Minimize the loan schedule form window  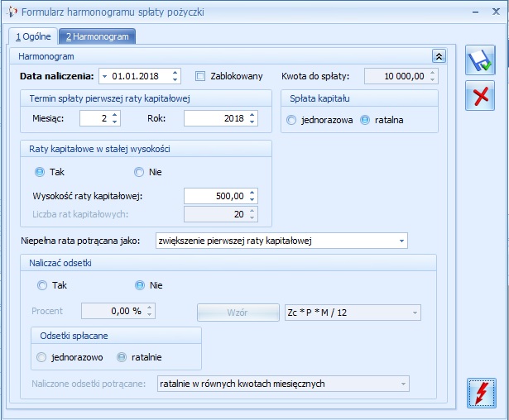pos(476,12)
